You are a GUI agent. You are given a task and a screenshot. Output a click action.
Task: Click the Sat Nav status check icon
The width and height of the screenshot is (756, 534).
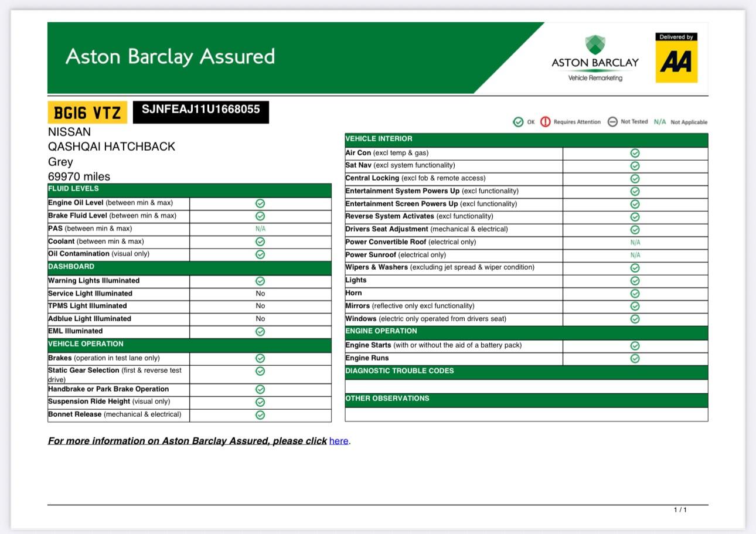[x=635, y=166]
